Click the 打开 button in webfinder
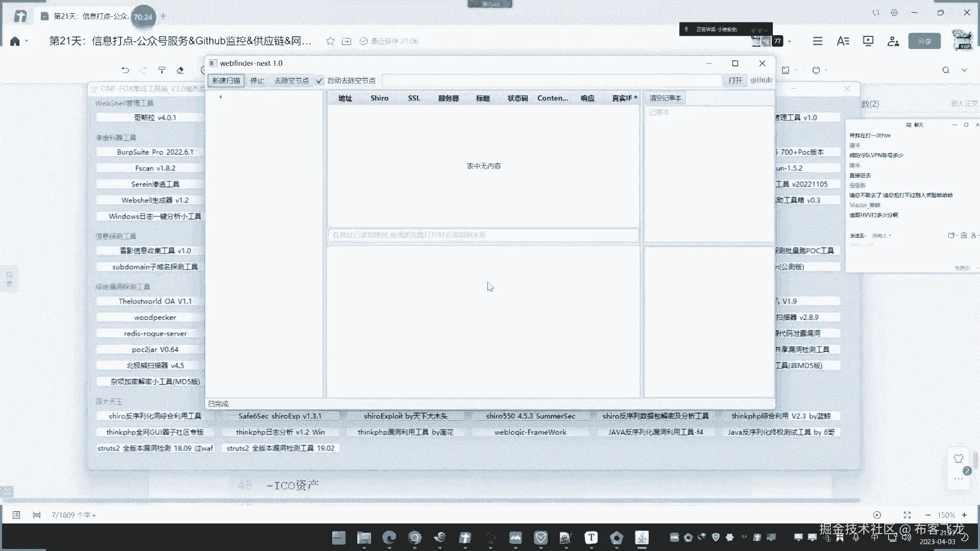Screen dimensions: 980x551 735,81
